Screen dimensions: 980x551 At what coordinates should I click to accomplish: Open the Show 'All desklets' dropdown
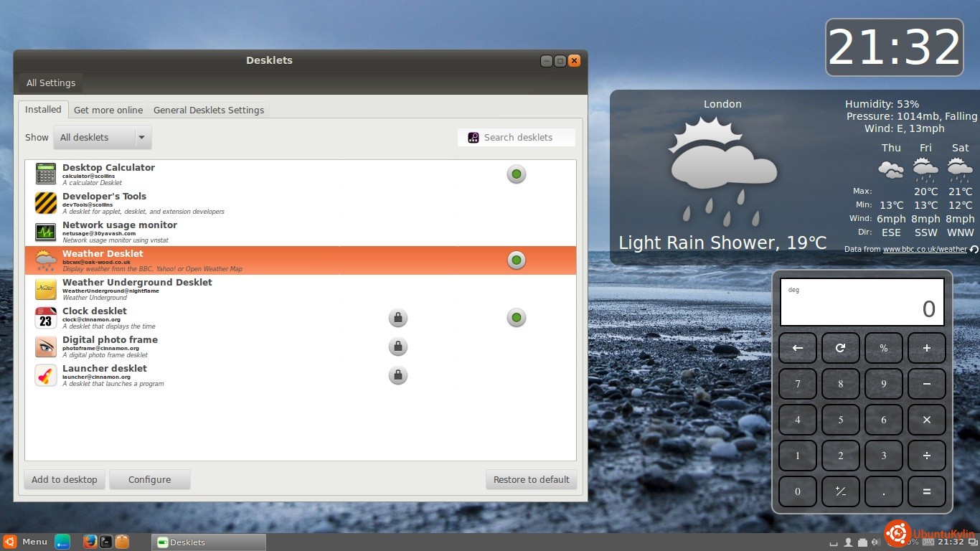[x=103, y=138]
